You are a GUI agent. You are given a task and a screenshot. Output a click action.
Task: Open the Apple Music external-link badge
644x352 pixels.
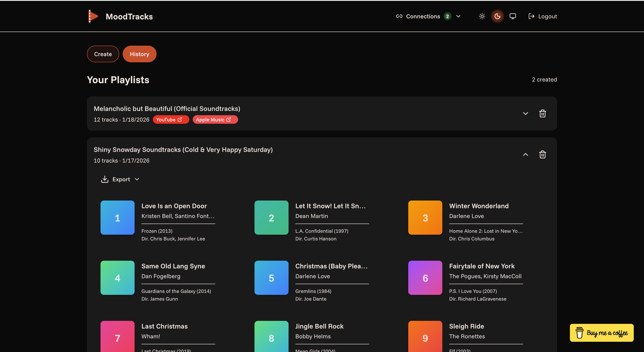(215, 119)
